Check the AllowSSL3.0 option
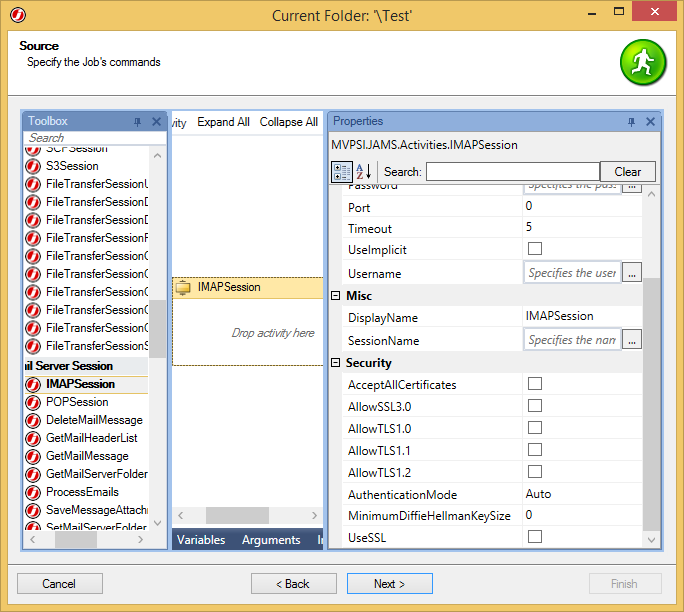684x612 pixels. click(535, 406)
